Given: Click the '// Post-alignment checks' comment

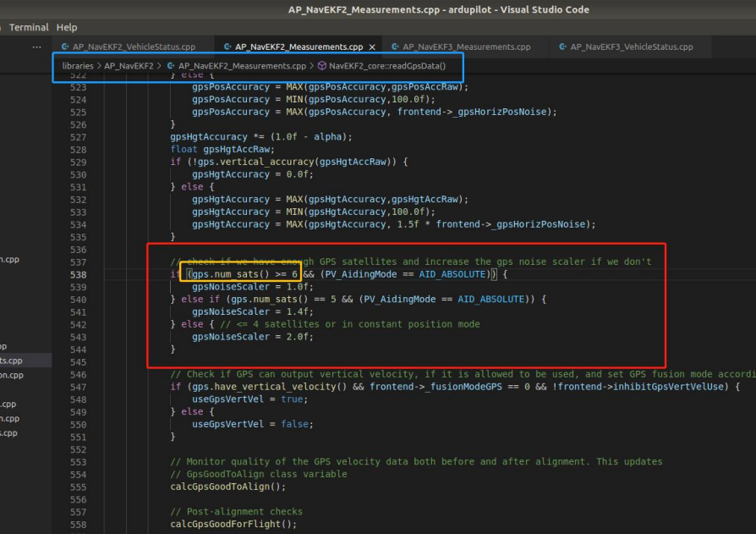Looking at the screenshot, I should pos(236,512).
